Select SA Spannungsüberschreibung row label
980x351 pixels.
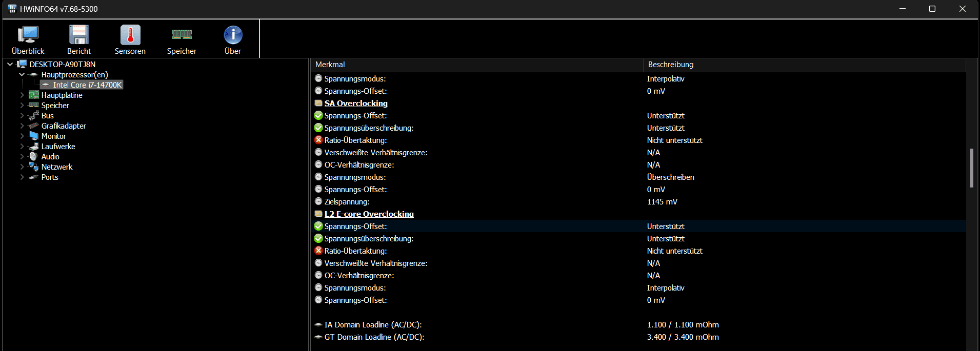click(x=369, y=128)
